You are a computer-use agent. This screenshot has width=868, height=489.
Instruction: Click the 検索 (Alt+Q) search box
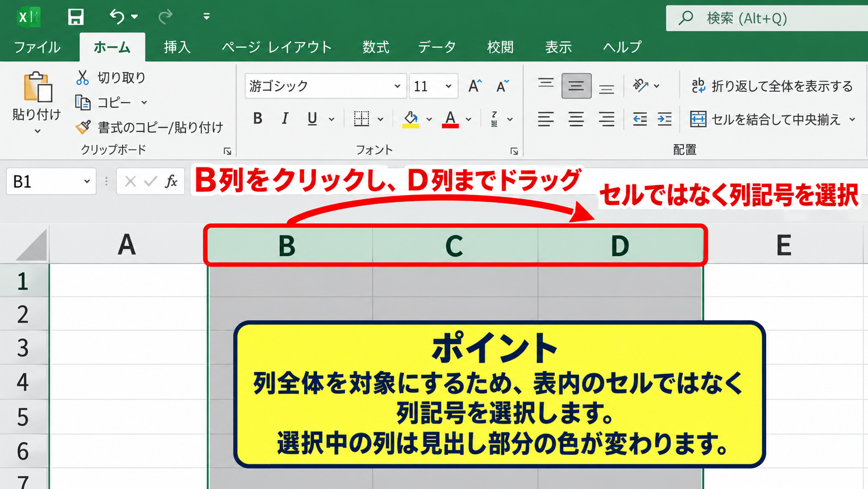coord(767,18)
